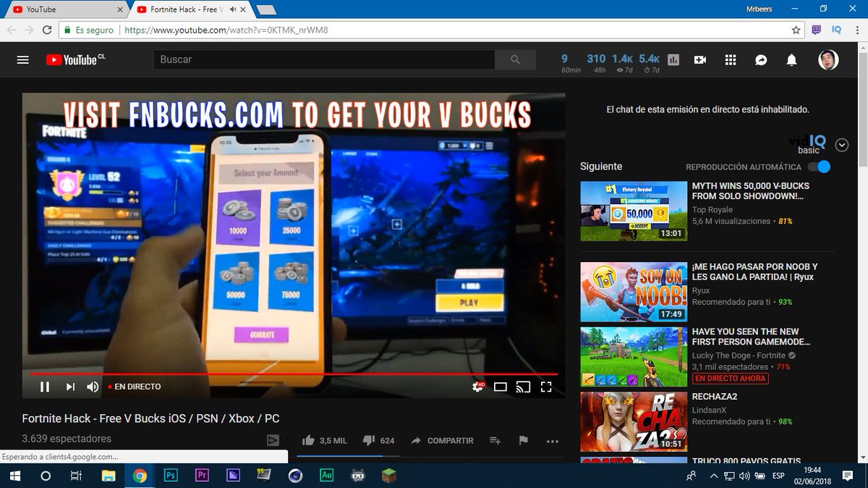
Task: Open Photoshop from the taskbar
Action: pyautogui.click(x=171, y=476)
